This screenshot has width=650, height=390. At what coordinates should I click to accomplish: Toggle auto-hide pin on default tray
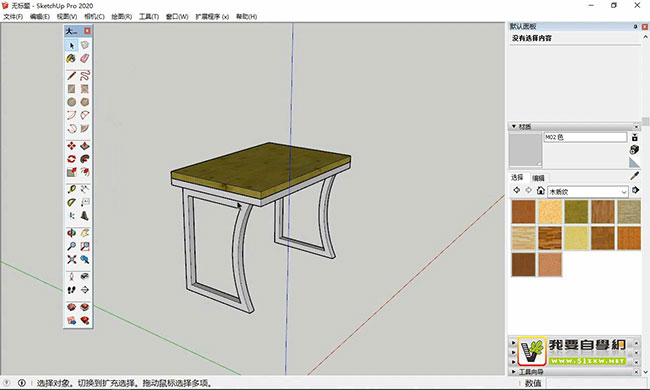click(635, 27)
